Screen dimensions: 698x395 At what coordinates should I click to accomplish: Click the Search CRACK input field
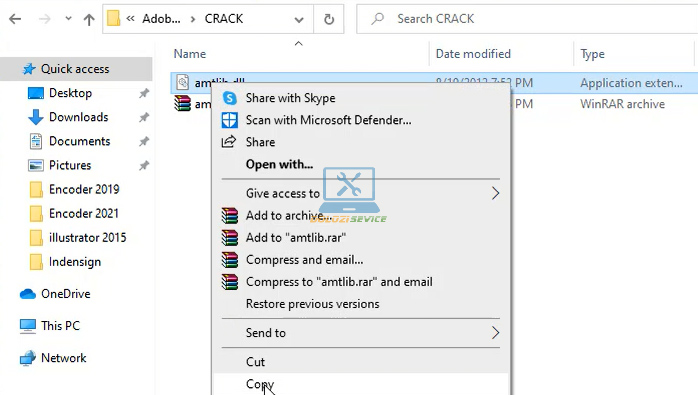point(528,19)
